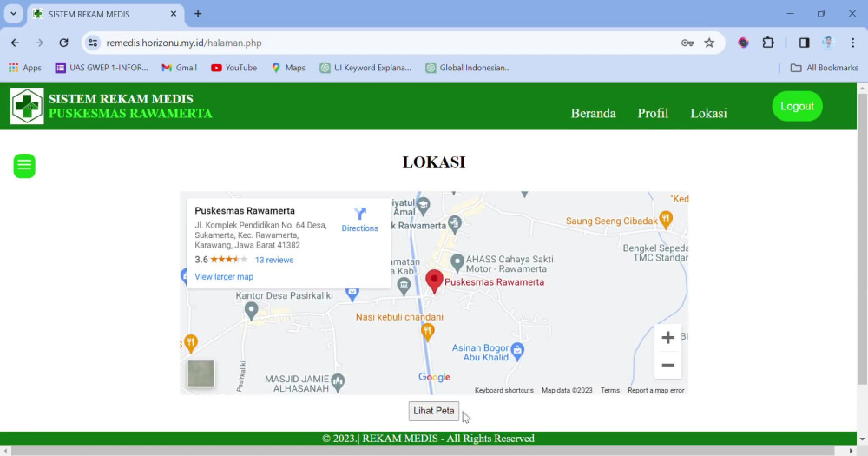Screen dimensions: 868x456
Task: Zoom out the map with minus button
Action: (x=667, y=365)
